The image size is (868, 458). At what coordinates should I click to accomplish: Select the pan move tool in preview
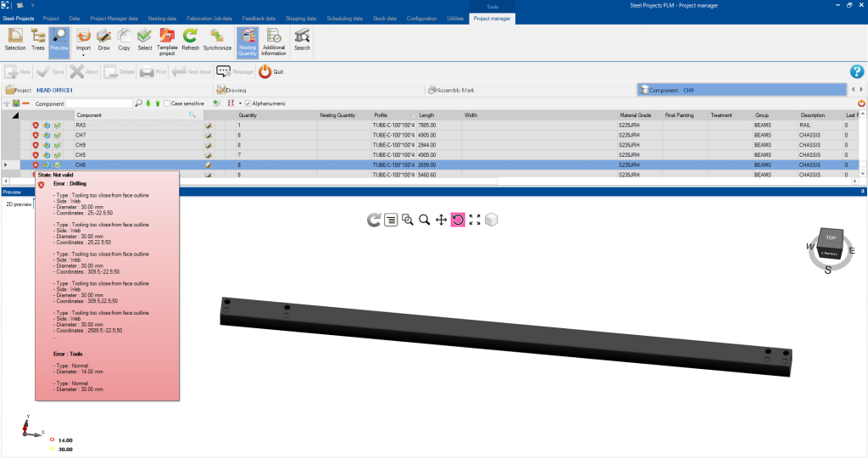pyautogui.click(x=441, y=220)
